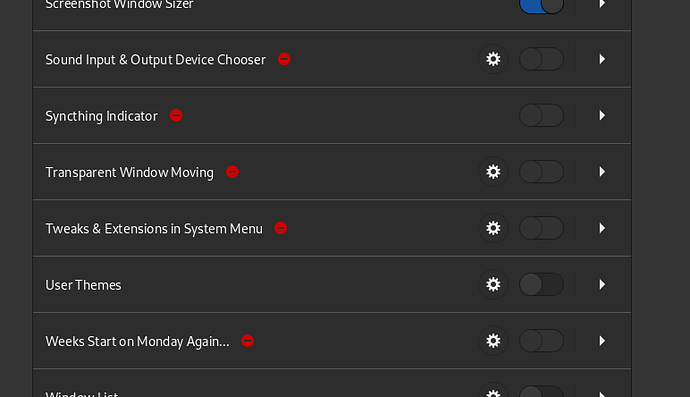Screen dimensions: 690x397
Task: Open User Themes settings gear
Action: (493, 284)
